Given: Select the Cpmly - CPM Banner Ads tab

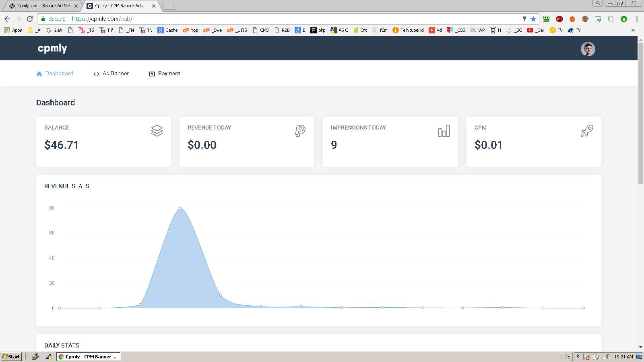Looking at the screenshot, I should pos(120,6).
